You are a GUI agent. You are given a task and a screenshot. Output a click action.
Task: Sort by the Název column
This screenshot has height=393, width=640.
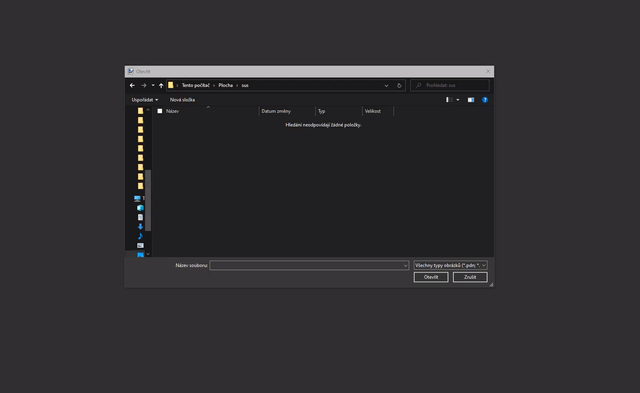[x=172, y=111]
